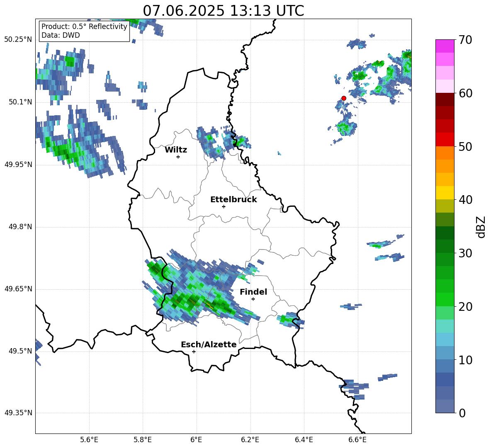Viewport: 491px width, 448px height.
Task: Click 'Product: 0.5° Reflectivity' text
Action: pyautogui.click(x=84, y=27)
